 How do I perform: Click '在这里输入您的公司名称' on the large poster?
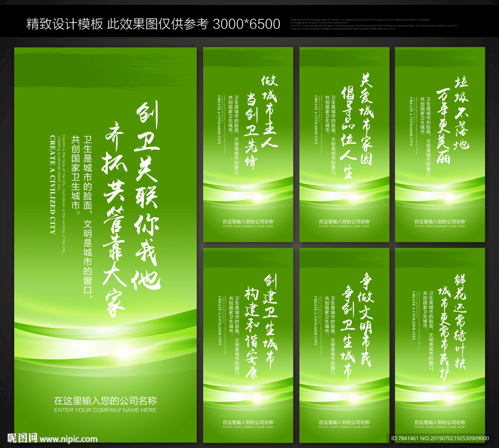point(105,401)
